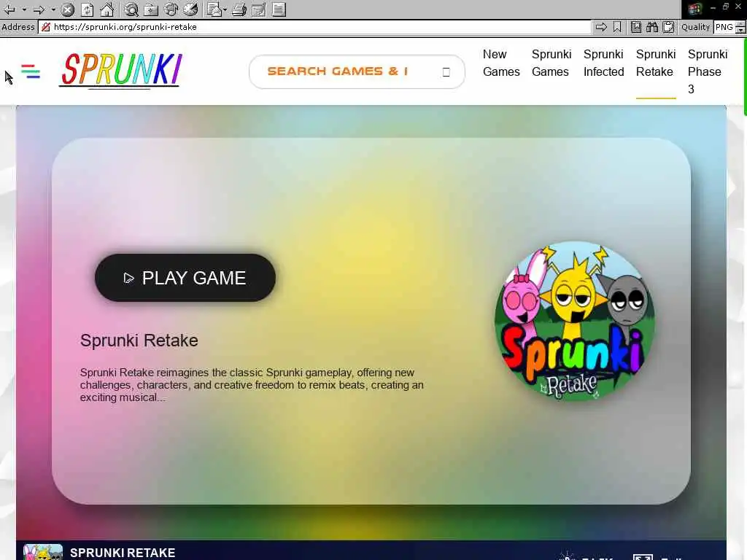Click the small Sprunki Retake thumbnail at bottom

click(x=43, y=552)
